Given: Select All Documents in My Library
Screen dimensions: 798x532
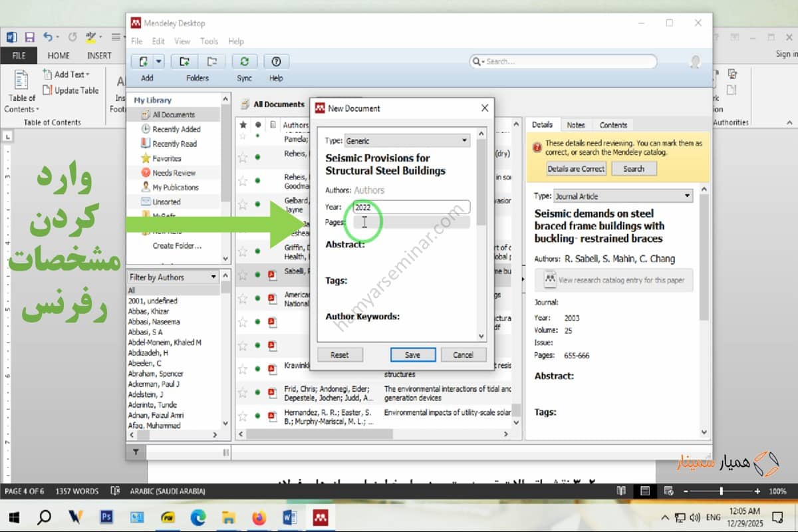Looking at the screenshot, I should tap(173, 114).
